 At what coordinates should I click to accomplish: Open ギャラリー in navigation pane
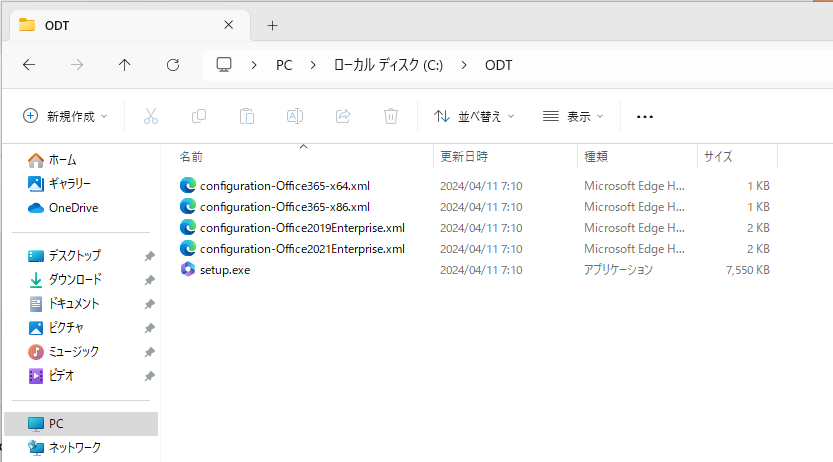coord(59,184)
